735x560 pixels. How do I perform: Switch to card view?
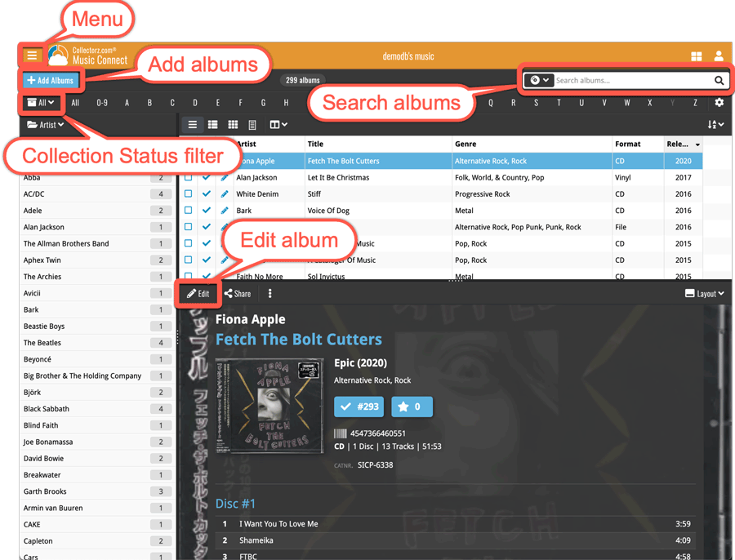252,125
